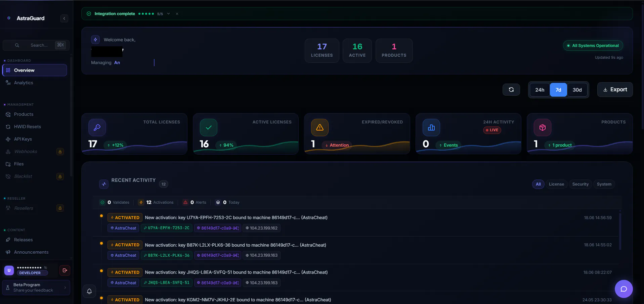Log out using the red exit icon
644x304 pixels.
pyautogui.click(x=65, y=270)
